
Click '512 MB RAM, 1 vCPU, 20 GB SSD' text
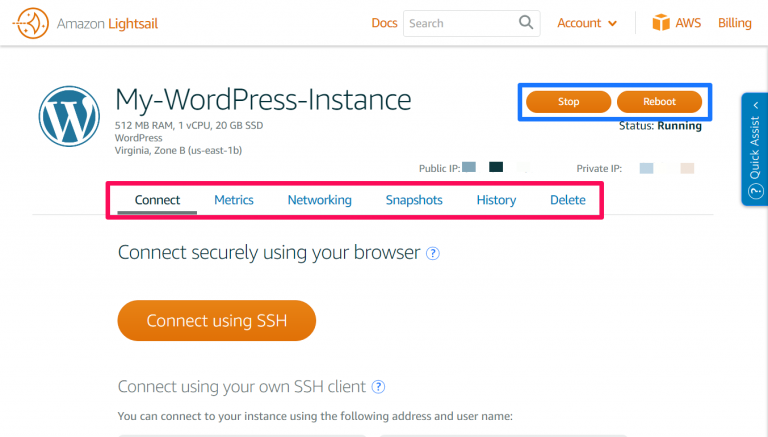189,125
